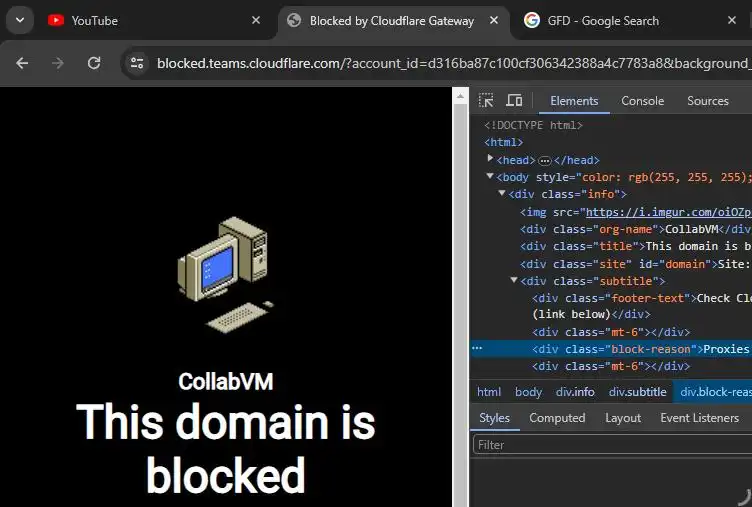Screen dimensions: 752x507
Task: Expand head ellipsis collapsed content
Action: point(544,161)
